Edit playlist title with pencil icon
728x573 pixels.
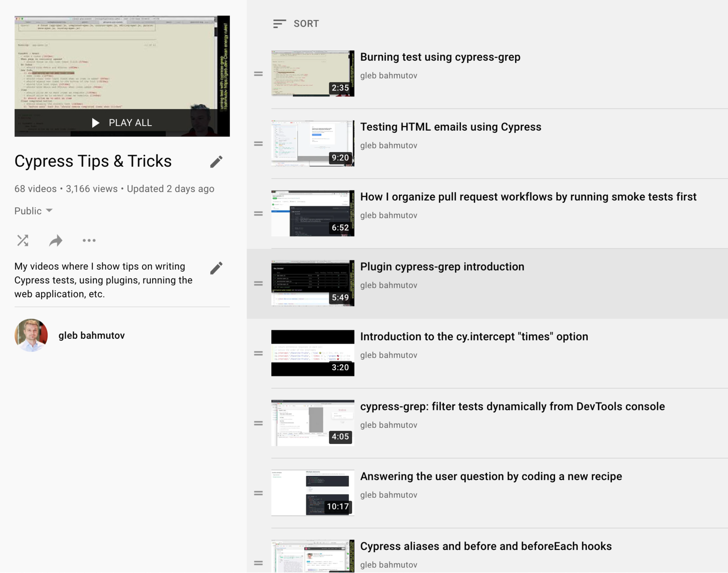[216, 161]
